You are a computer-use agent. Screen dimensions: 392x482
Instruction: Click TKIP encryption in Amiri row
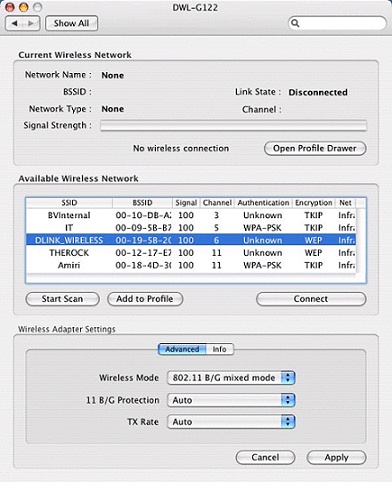[313, 265]
